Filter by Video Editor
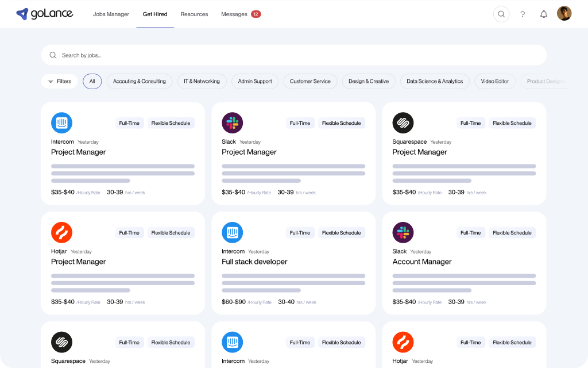 click(495, 81)
